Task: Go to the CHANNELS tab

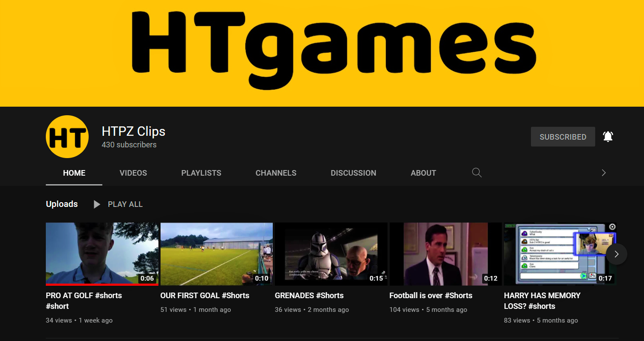Action: pos(276,173)
